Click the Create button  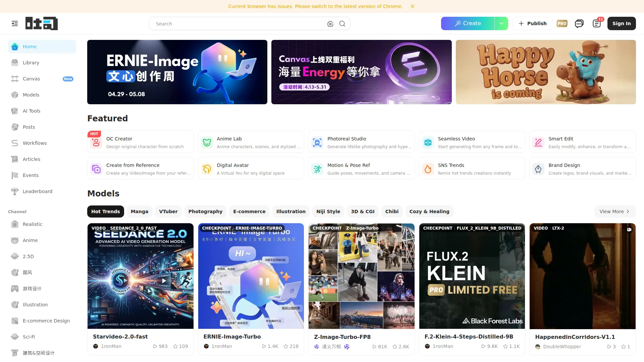(x=468, y=23)
